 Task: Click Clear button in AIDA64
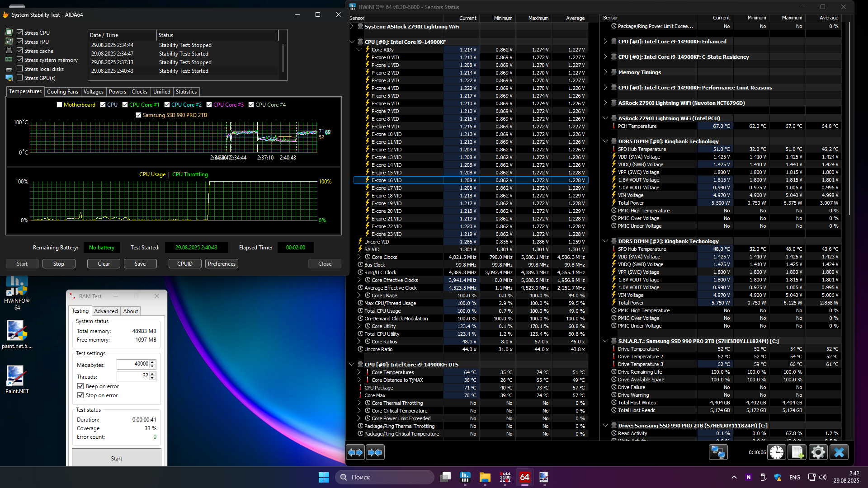click(x=104, y=264)
